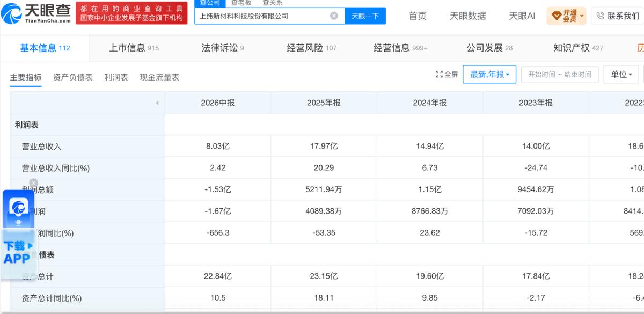Switch to 利润表 sub-tab

[116, 77]
